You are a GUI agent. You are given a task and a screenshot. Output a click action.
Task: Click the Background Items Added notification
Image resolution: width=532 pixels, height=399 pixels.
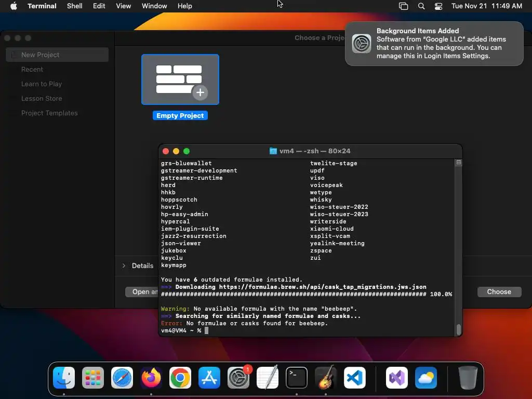[x=434, y=44]
